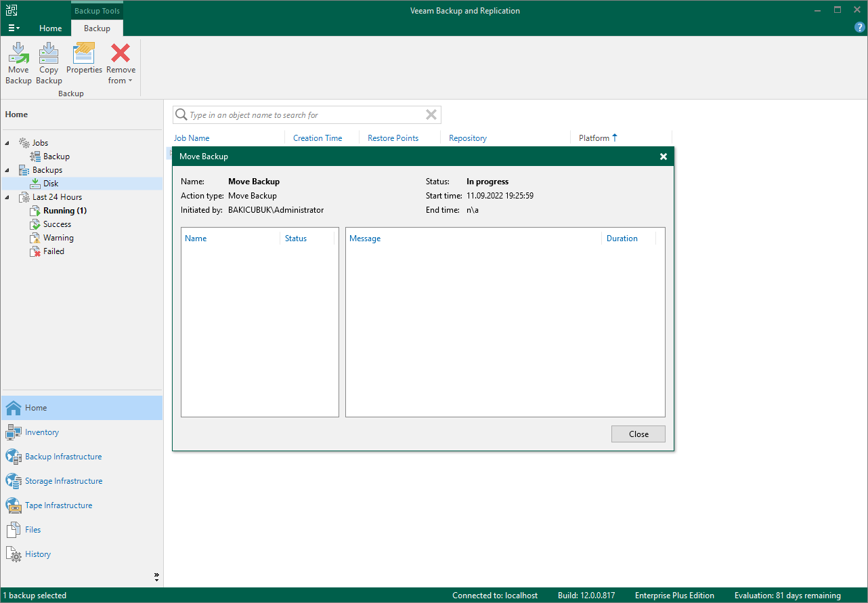Viewport: 868px width, 603px height.
Task: Open Success sessions node
Action: click(57, 224)
